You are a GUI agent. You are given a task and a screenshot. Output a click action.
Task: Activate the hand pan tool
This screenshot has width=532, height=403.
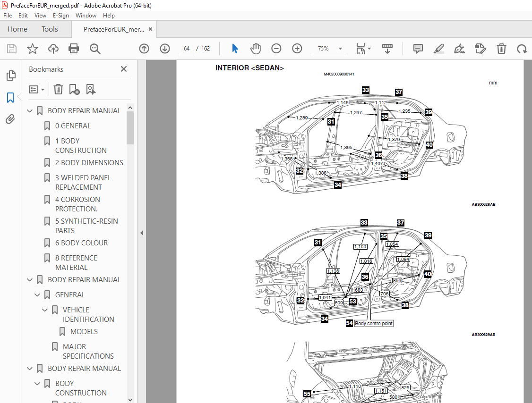click(x=256, y=49)
